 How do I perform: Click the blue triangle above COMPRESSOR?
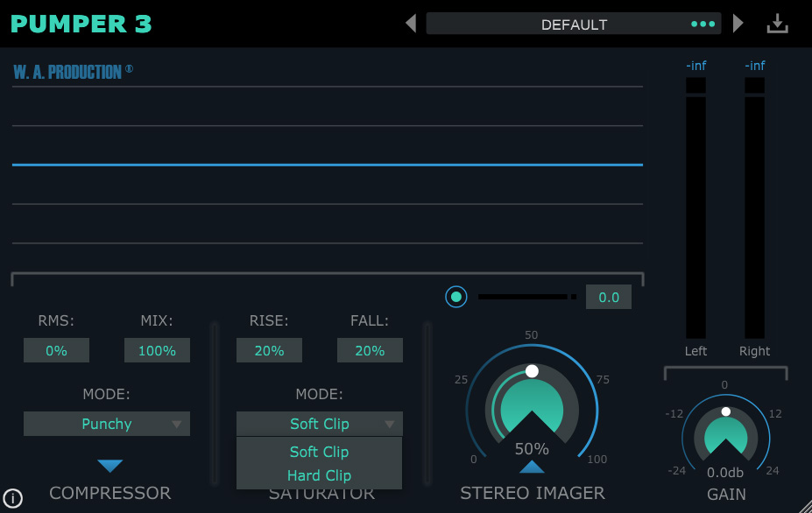coord(110,466)
